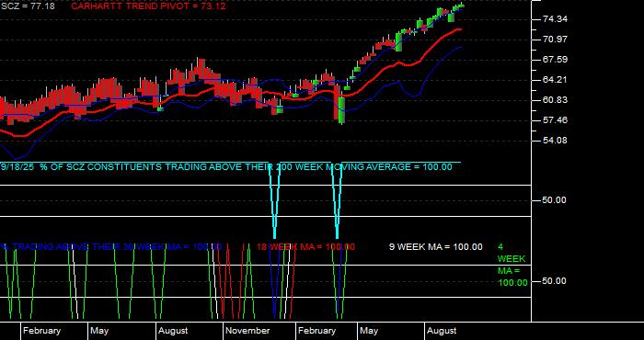Click the second May date marker
The width and height of the screenshot is (644, 340).
coord(369,331)
